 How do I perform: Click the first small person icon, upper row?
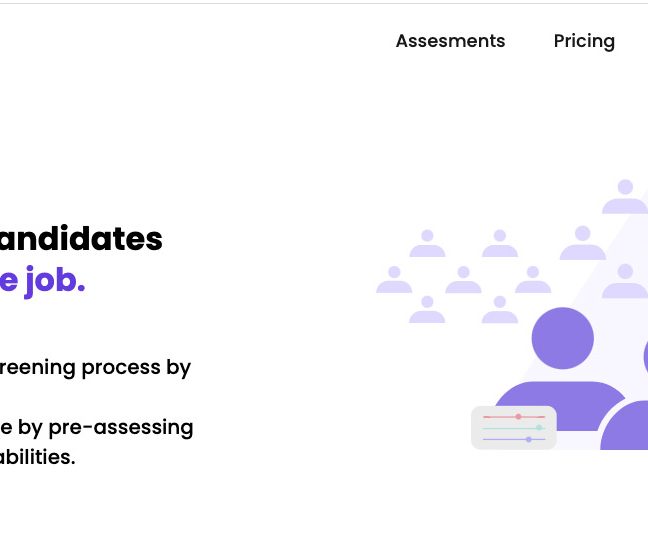(427, 243)
